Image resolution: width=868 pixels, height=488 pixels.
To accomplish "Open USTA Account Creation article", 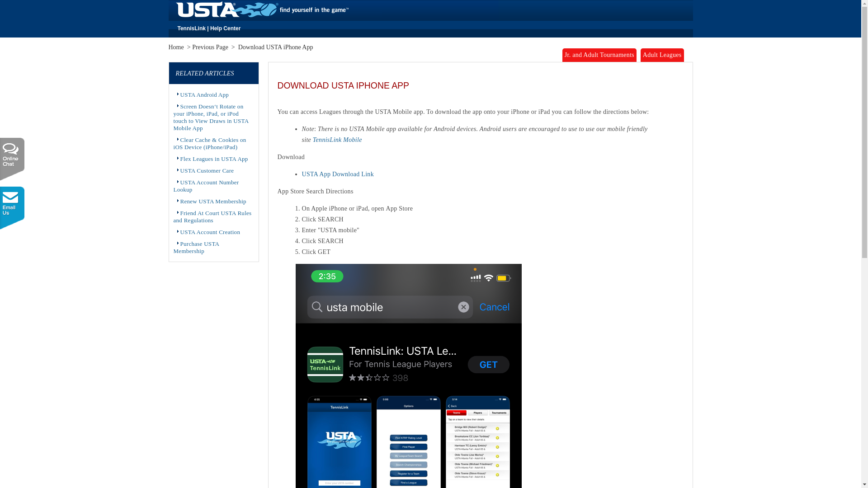I will coord(210,232).
